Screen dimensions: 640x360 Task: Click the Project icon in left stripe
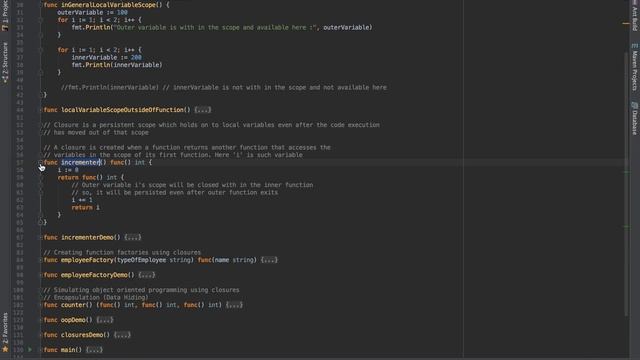(x=5, y=28)
